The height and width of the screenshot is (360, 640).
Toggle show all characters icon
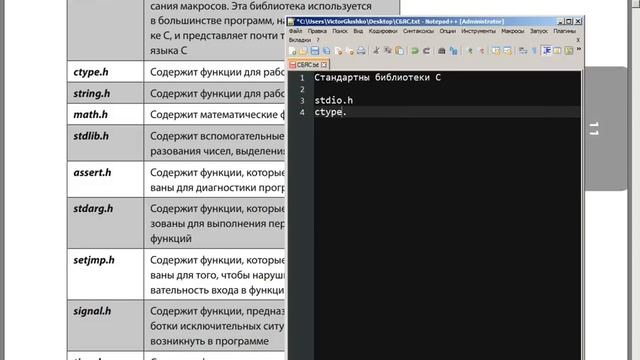click(534, 51)
